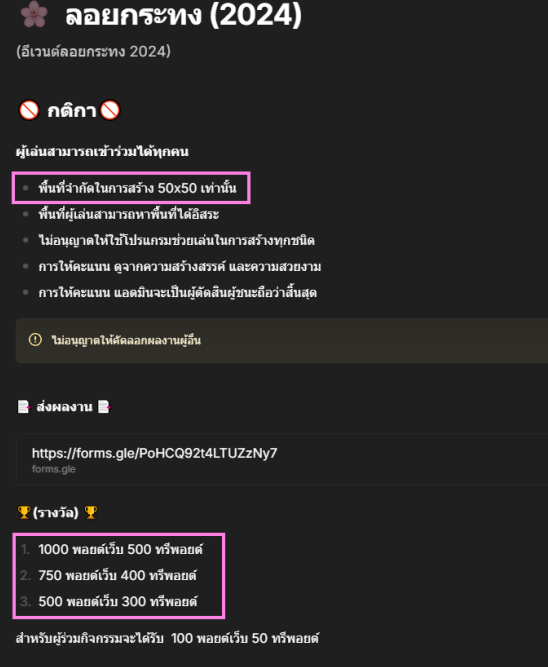The width and height of the screenshot is (548, 667).
Task: Click the forms.gle domain caption
Action: click(54, 469)
